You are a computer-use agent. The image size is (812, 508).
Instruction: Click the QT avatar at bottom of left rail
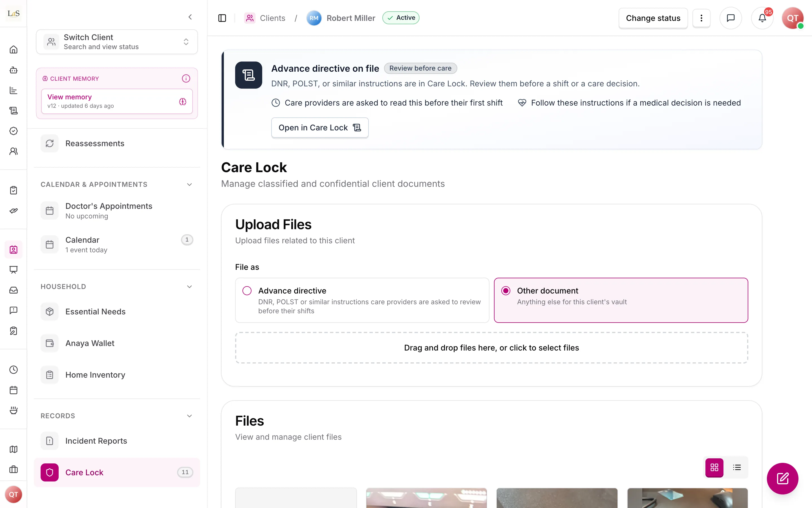pyautogui.click(x=14, y=494)
